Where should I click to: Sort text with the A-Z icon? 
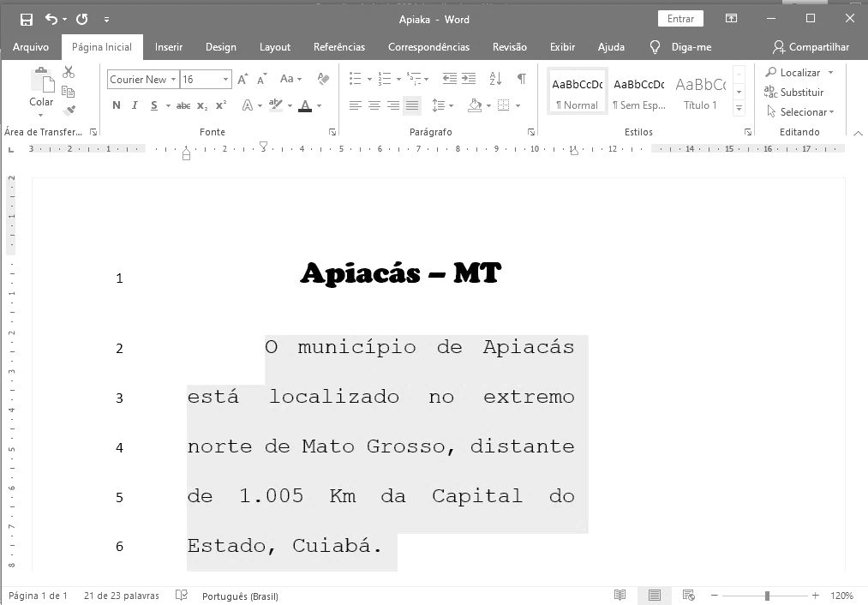(495, 79)
